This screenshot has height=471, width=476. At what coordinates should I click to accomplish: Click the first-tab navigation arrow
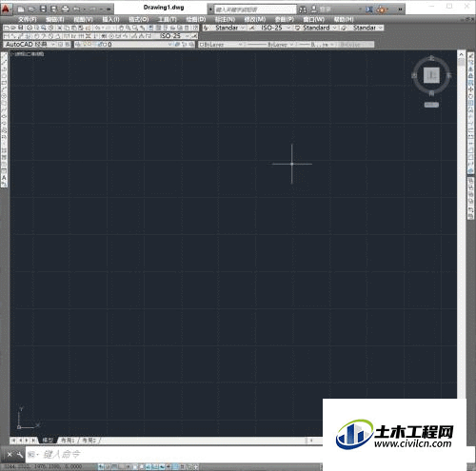(x=14, y=441)
